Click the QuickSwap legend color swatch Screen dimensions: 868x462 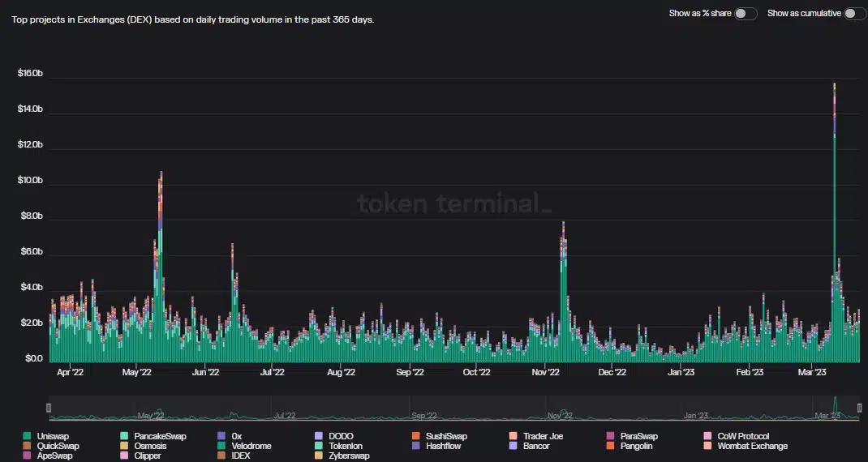(x=27, y=446)
